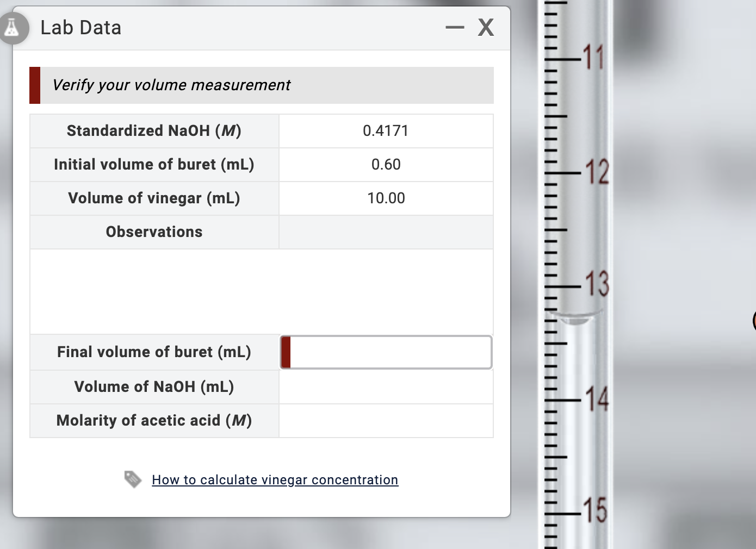Viewport: 756px width, 549px height.
Task: Select the Volume of NaOH cell
Action: point(386,386)
